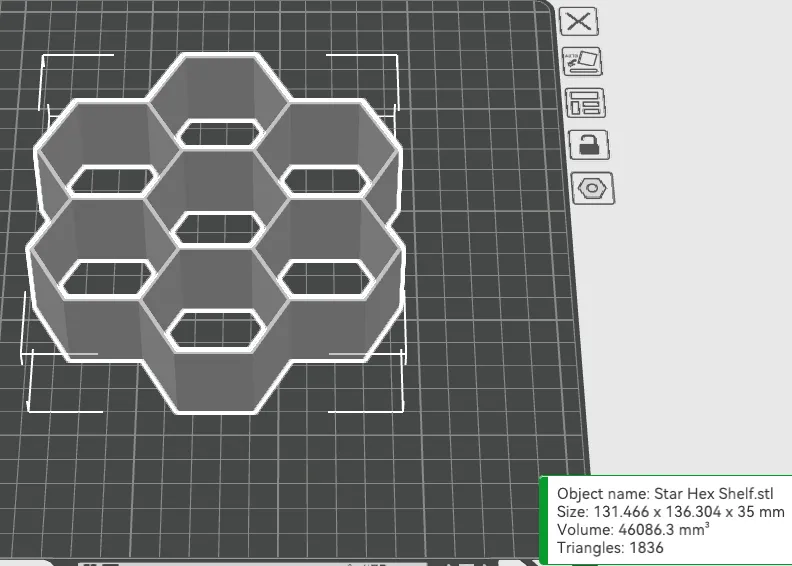Click the 'Object name: Star Hex Shelf.stl' text

tap(665, 493)
